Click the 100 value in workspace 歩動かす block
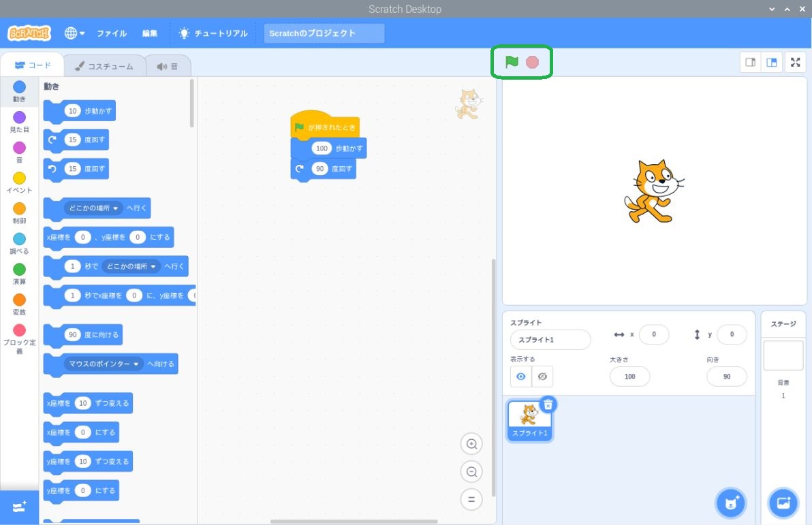This screenshot has width=812, height=525. click(x=322, y=148)
